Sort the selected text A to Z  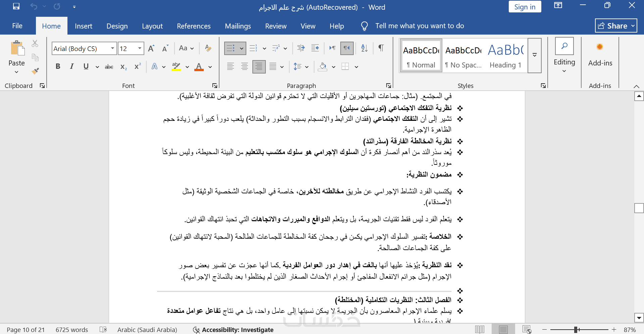click(364, 48)
